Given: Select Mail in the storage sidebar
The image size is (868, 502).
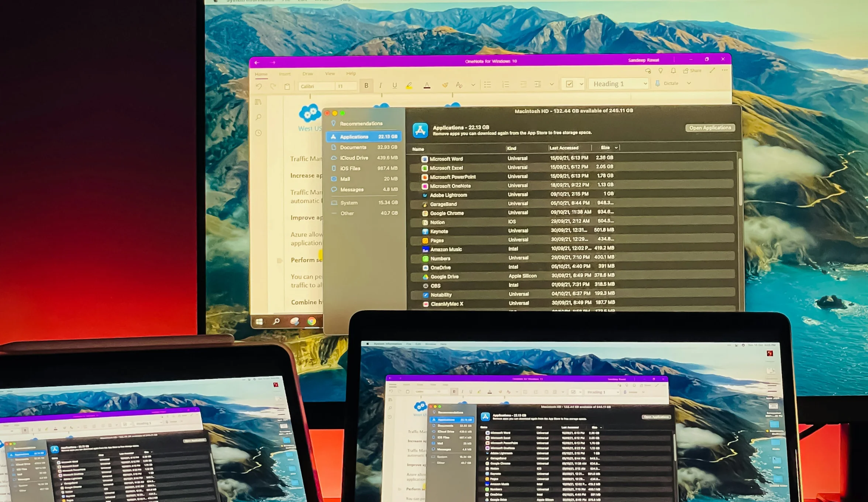Looking at the screenshot, I should click(364, 179).
